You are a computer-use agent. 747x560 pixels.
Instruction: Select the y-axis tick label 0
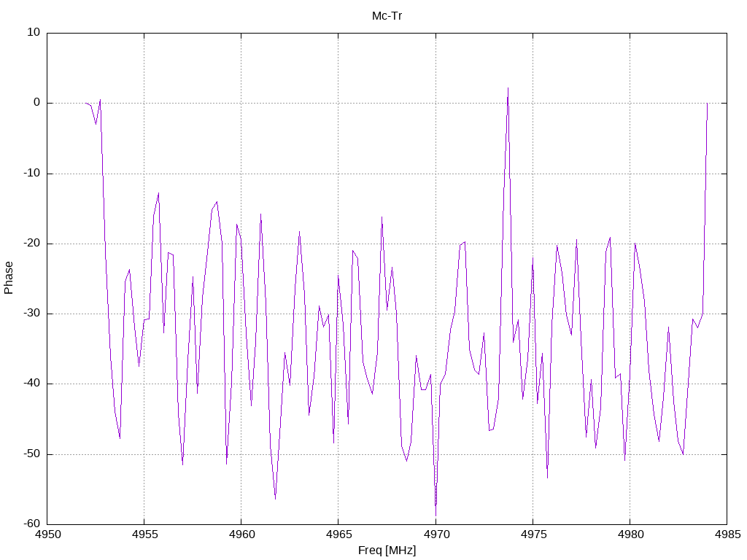coord(36,103)
